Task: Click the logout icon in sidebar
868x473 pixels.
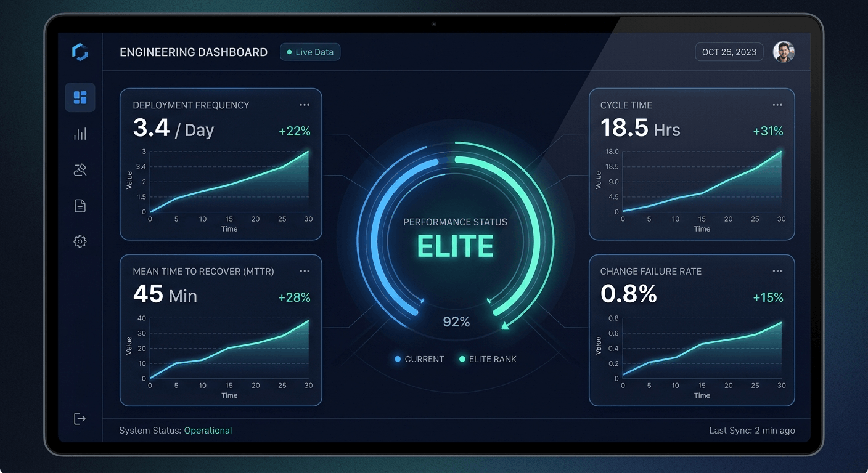Action: tap(80, 419)
